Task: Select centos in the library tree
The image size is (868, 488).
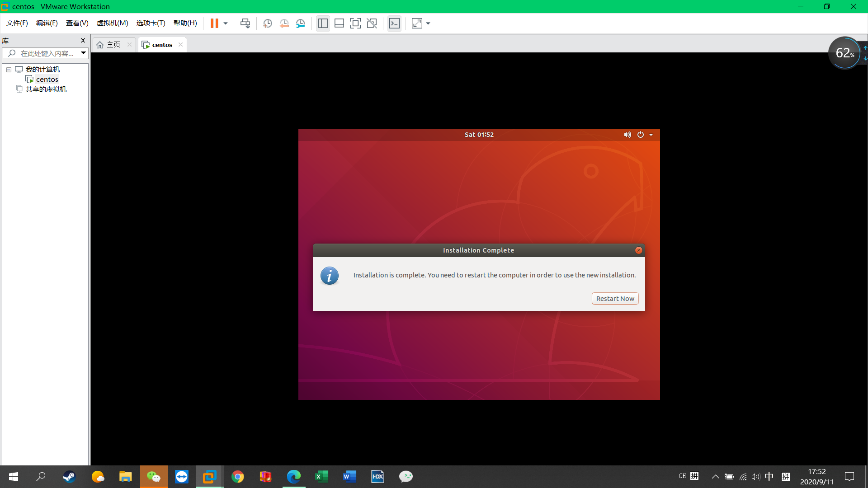Action: click(x=47, y=80)
